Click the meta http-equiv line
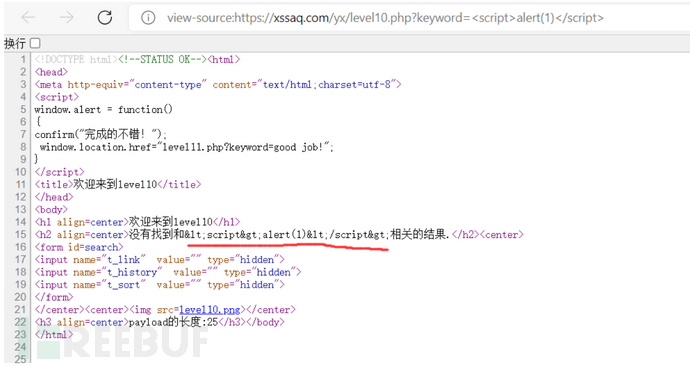The height and width of the screenshot is (366, 690). (x=218, y=84)
